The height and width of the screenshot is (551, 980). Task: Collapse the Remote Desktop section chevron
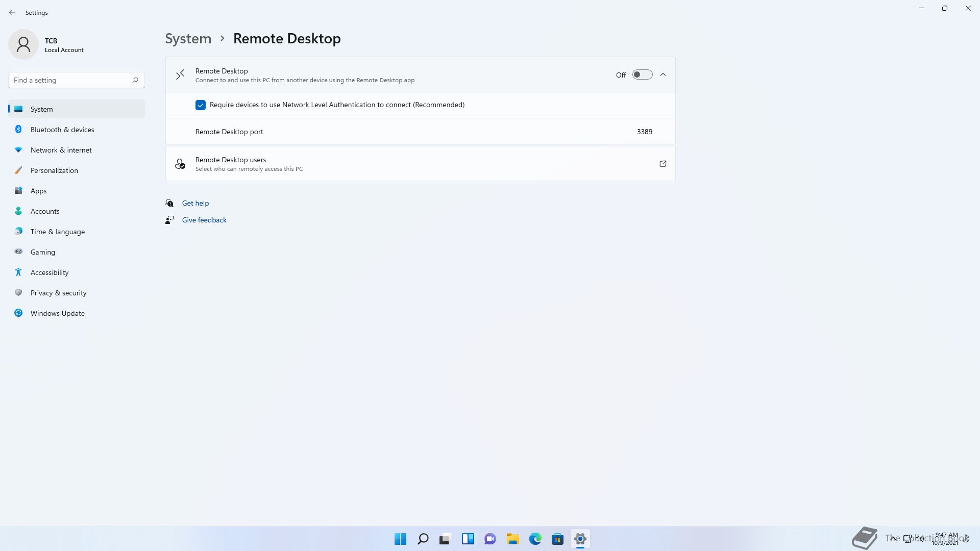click(x=663, y=74)
